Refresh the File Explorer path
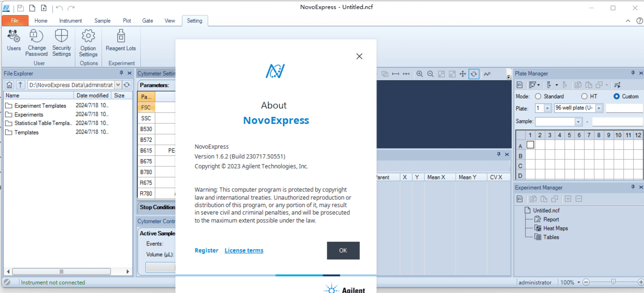 pyautogui.click(x=127, y=85)
